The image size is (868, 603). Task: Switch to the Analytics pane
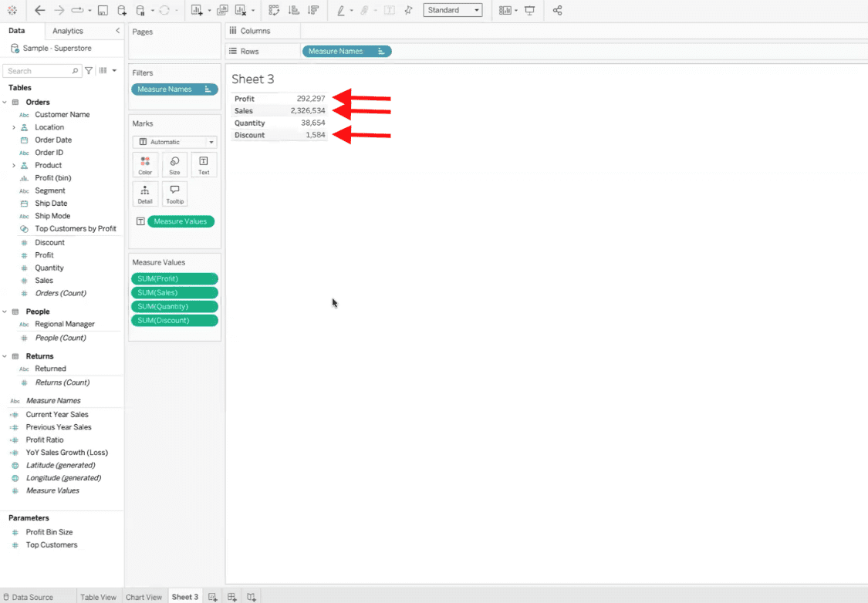(x=66, y=31)
